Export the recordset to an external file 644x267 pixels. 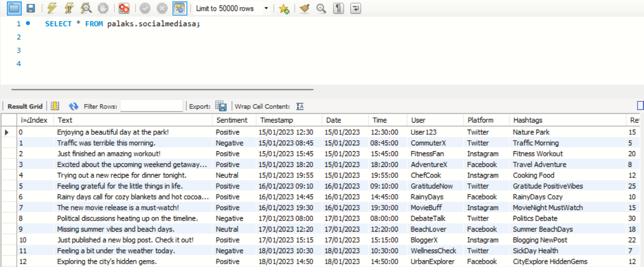[x=221, y=106]
